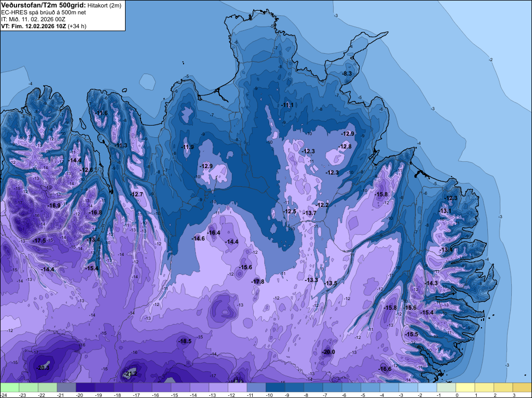Select the -17.8 temperature reading
532x398 pixels.
[258, 281]
